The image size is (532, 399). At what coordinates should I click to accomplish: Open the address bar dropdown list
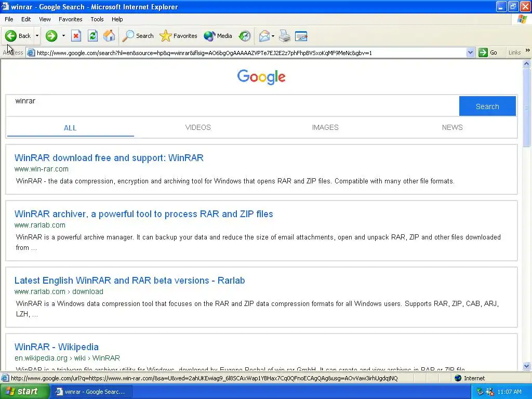[x=470, y=52]
